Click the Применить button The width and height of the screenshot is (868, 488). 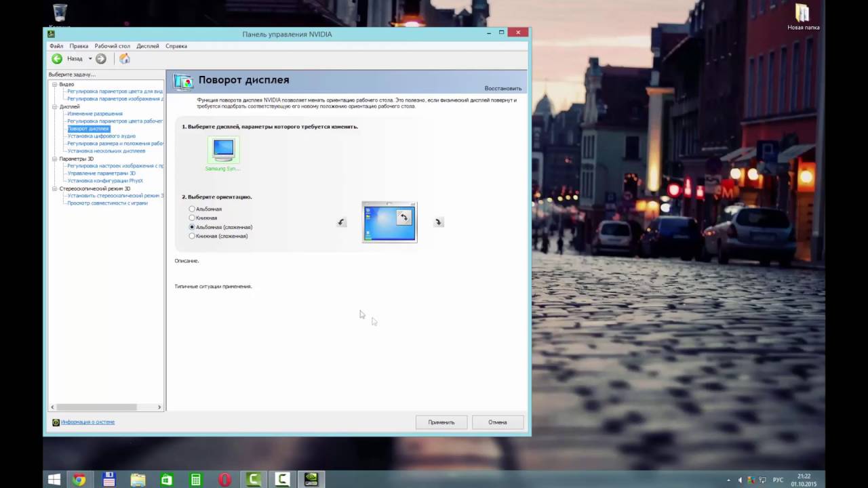pyautogui.click(x=441, y=422)
